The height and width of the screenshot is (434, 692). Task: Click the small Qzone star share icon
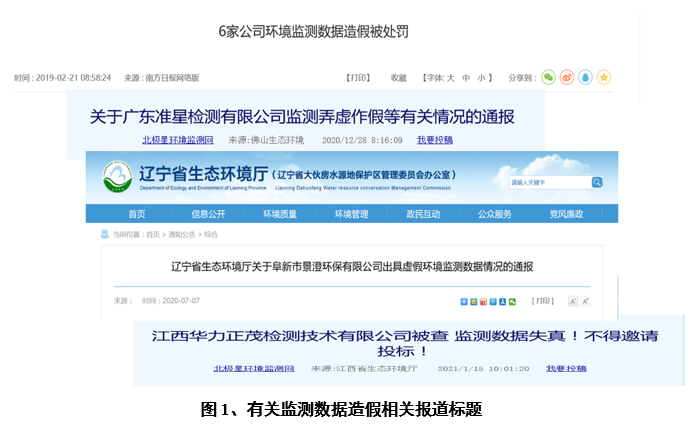click(x=474, y=302)
